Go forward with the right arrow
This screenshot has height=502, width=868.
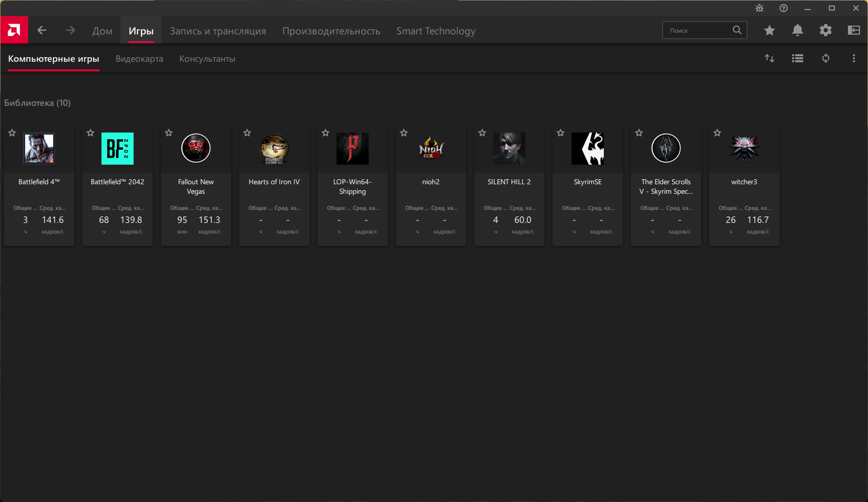click(70, 31)
